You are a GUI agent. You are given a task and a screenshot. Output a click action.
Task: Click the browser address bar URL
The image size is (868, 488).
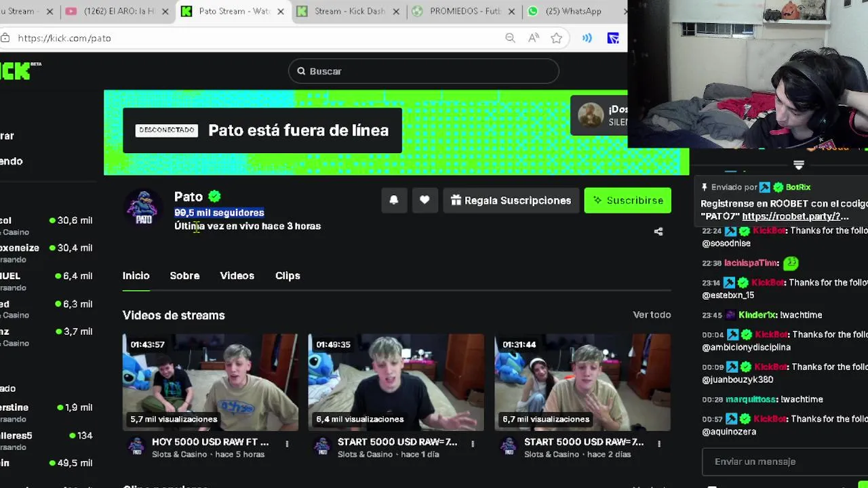tap(64, 38)
